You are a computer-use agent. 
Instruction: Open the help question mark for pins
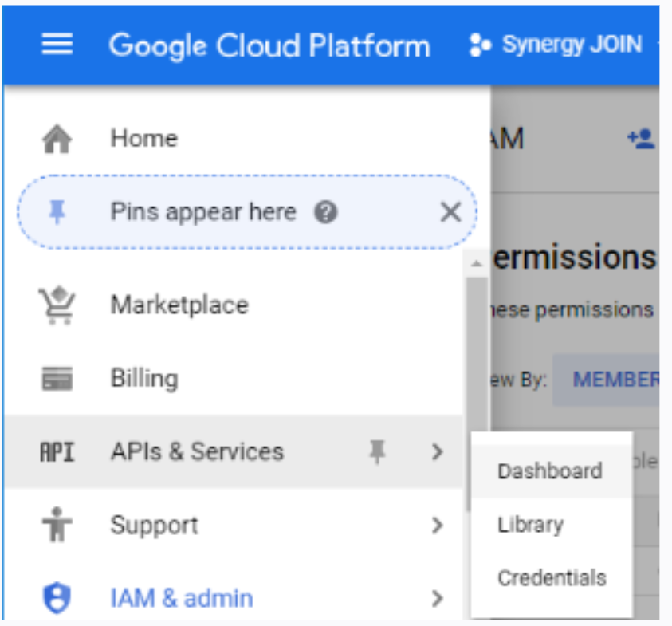[326, 212]
